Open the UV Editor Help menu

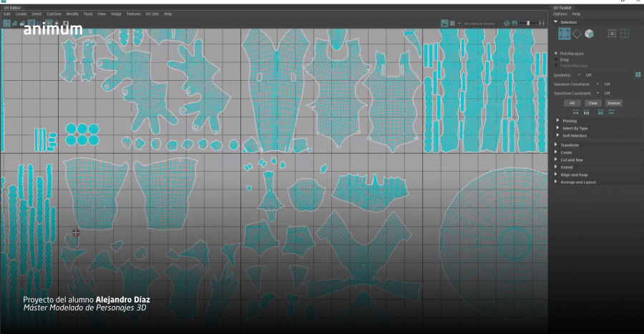(168, 14)
